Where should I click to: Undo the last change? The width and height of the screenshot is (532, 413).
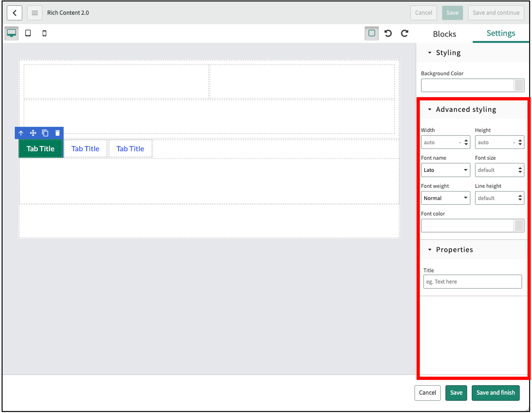pos(388,33)
